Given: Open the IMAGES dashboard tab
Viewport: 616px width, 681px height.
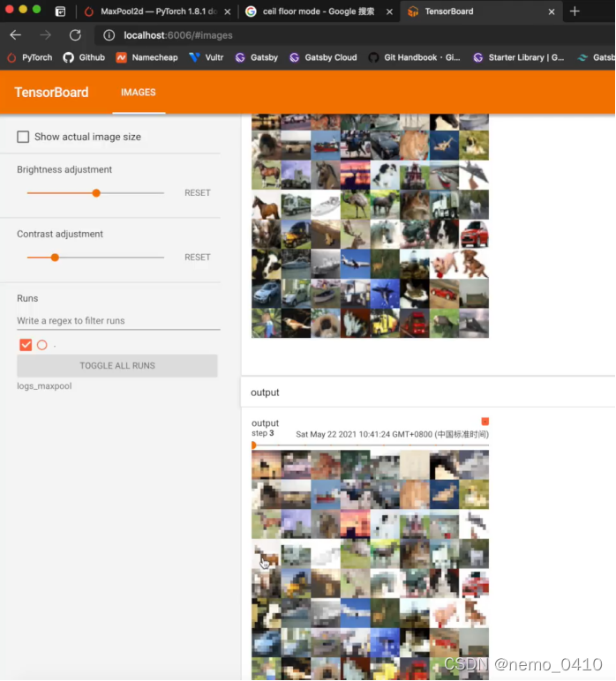Looking at the screenshot, I should (139, 92).
